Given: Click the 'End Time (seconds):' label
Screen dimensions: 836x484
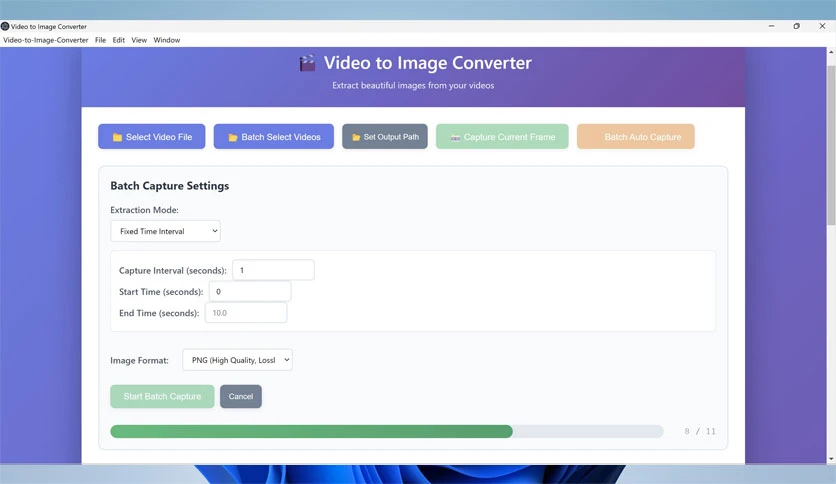Looking at the screenshot, I should coord(159,313).
